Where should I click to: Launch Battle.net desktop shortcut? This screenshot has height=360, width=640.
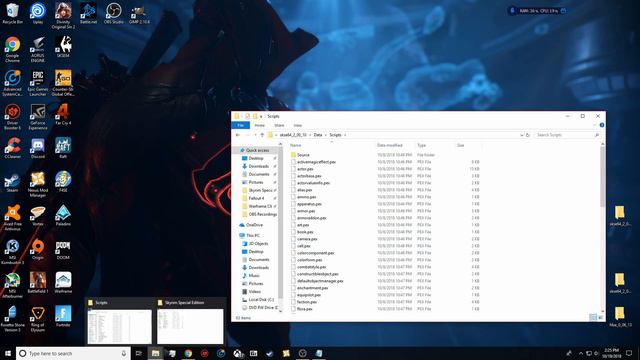point(88,13)
